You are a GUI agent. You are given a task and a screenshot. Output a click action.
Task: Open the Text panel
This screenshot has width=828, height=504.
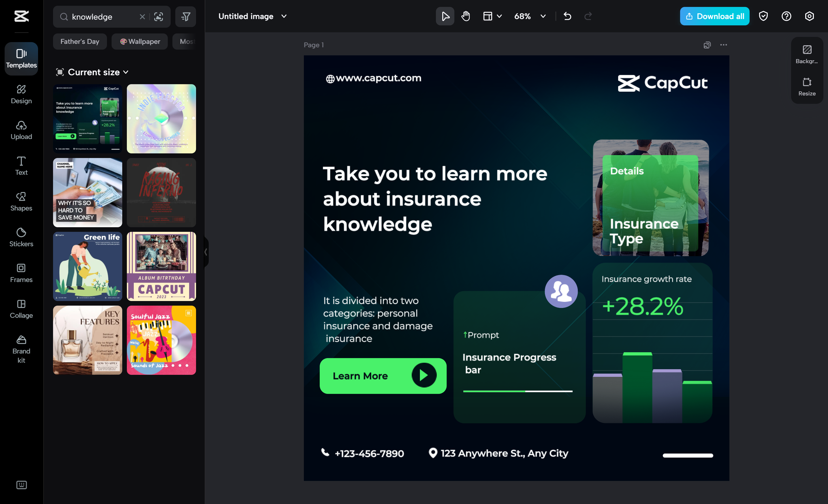pyautogui.click(x=21, y=166)
